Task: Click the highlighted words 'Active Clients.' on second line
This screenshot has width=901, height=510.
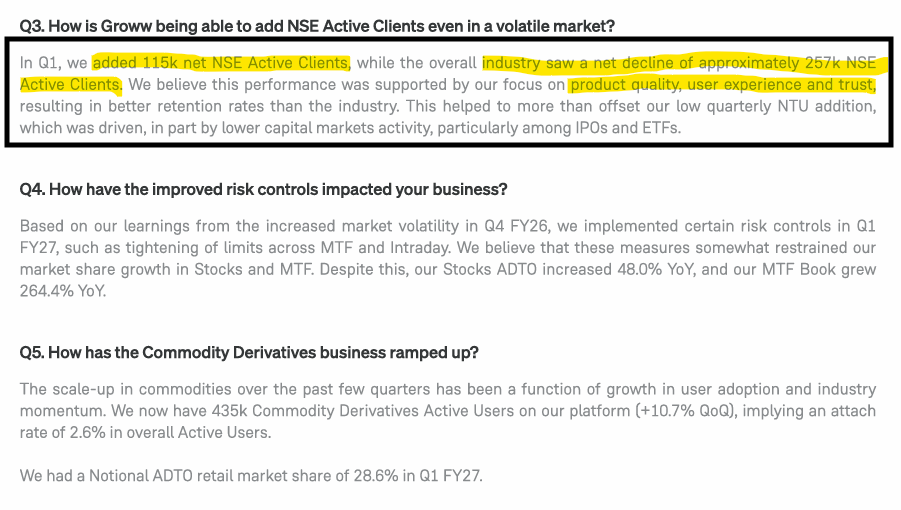Action: tap(71, 84)
